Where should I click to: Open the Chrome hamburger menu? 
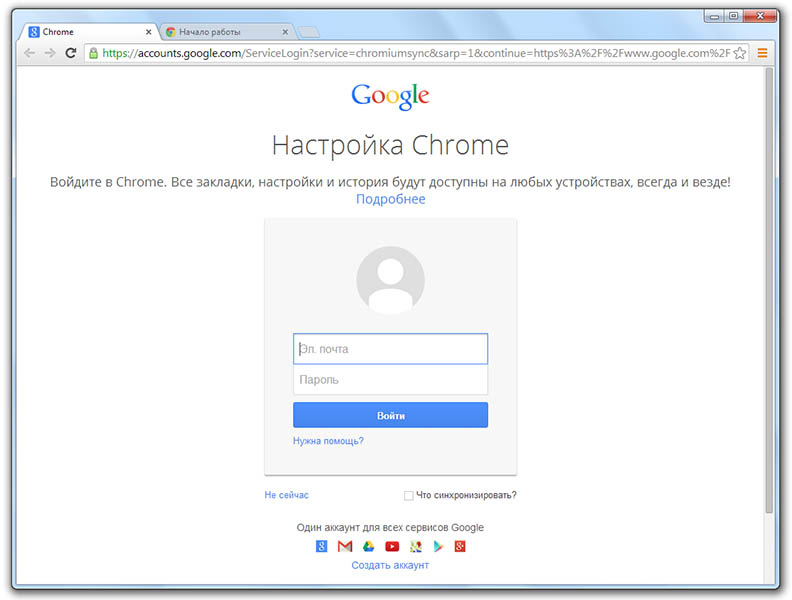tap(762, 53)
